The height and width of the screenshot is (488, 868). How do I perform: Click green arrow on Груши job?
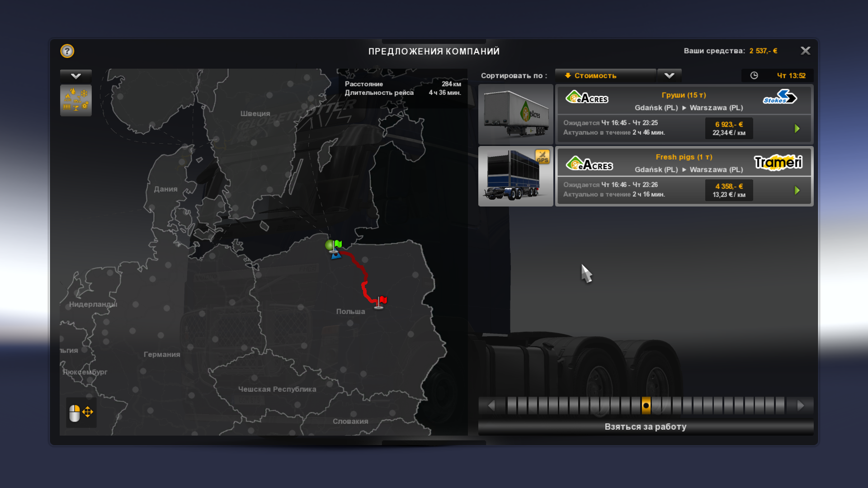pos(797,129)
